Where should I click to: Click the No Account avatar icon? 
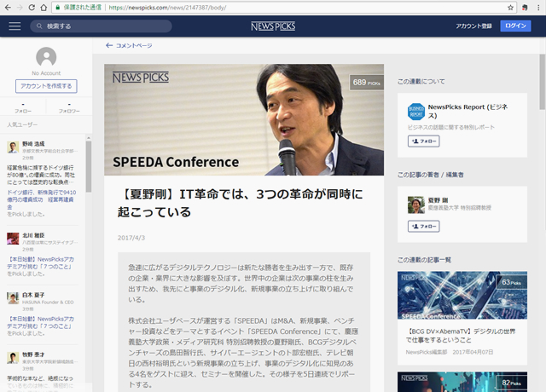[x=46, y=58]
